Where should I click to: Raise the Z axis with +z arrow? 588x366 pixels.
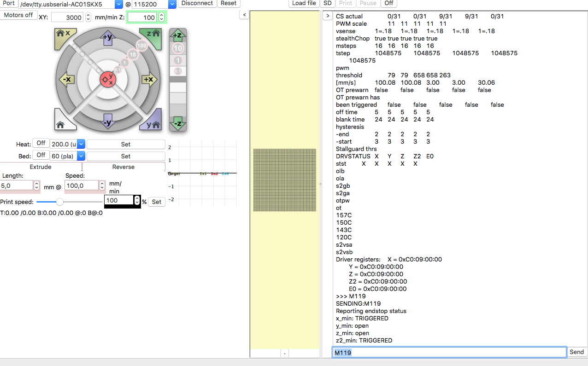[178, 35]
